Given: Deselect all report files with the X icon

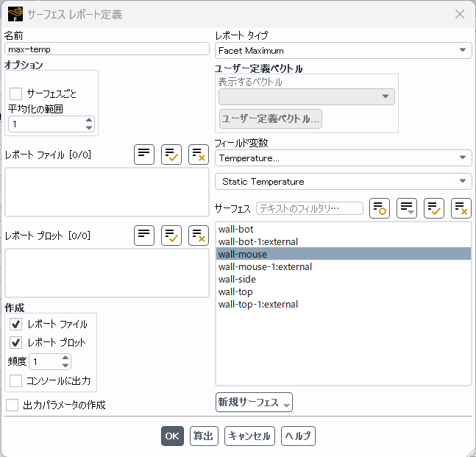Looking at the screenshot, I should [199, 154].
